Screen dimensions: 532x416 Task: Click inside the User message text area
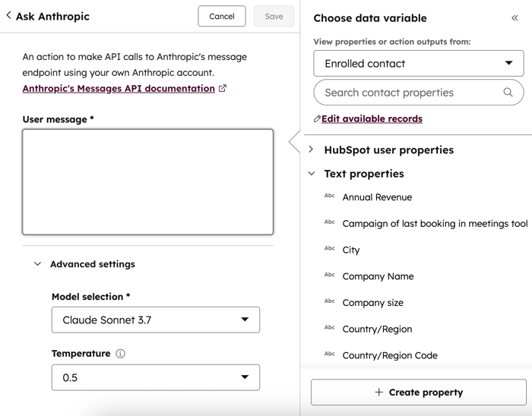147,182
